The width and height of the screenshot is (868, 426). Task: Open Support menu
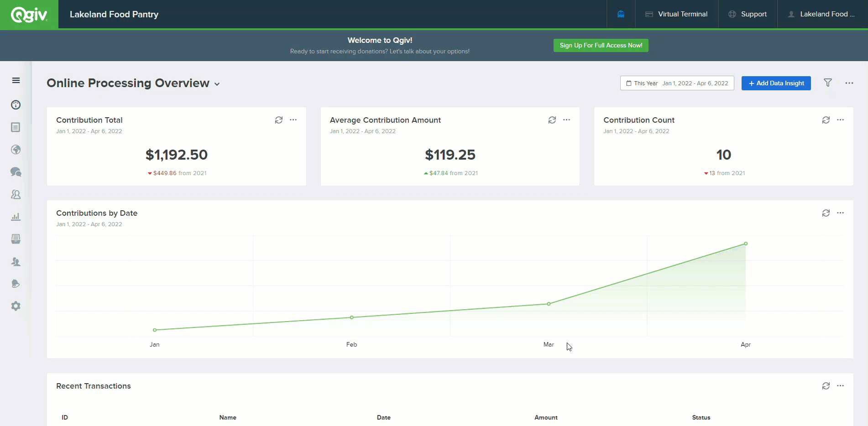coord(748,14)
